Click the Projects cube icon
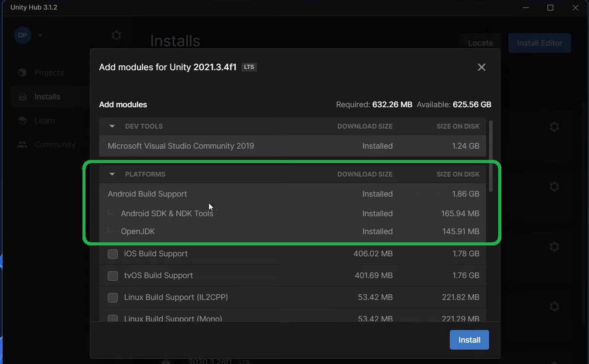589x364 pixels. [x=22, y=73]
